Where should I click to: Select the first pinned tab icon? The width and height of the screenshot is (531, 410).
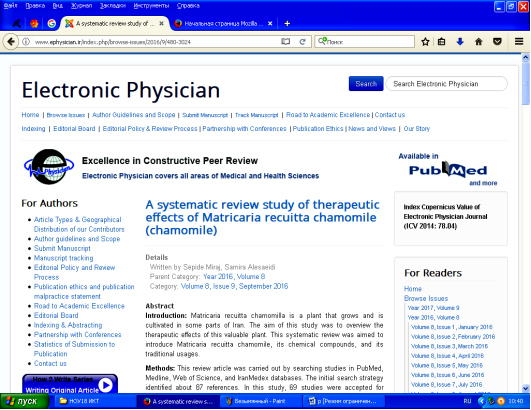[16, 23]
